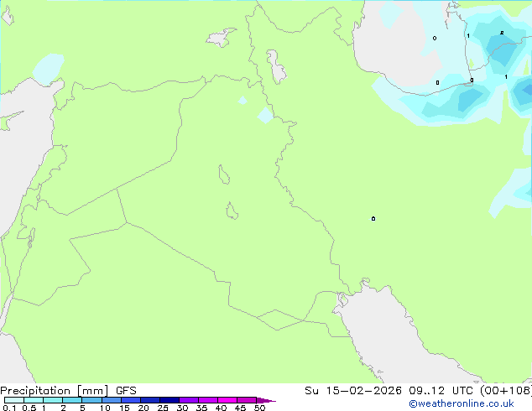Click the '10' legend scale value
Screen dimensions: 532x411
point(105,408)
